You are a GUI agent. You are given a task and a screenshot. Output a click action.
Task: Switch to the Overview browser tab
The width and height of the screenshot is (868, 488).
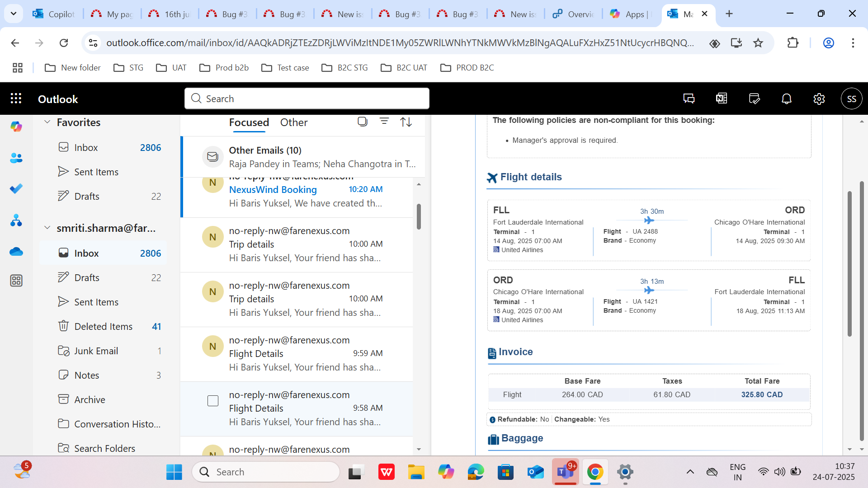click(573, 14)
